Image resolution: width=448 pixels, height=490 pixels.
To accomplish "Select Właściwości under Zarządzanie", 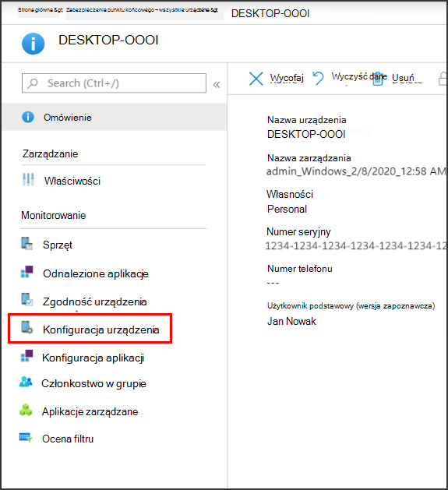I will pyautogui.click(x=72, y=181).
